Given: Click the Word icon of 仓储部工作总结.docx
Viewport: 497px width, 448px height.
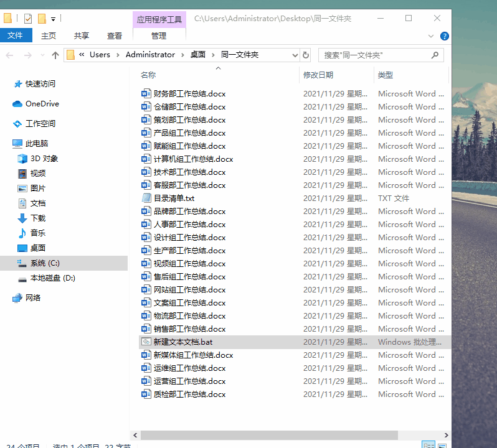Looking at the screenshot, I should [146, 106].
